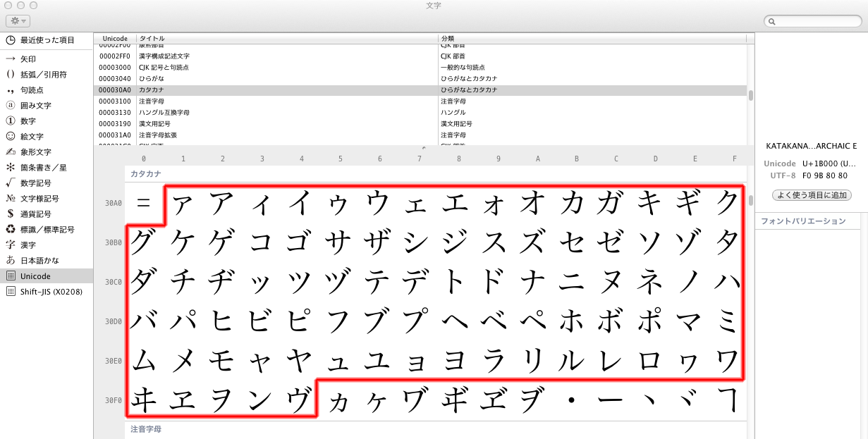
Task: Click the block list vertical scrollbar
Action: point(751,95)
